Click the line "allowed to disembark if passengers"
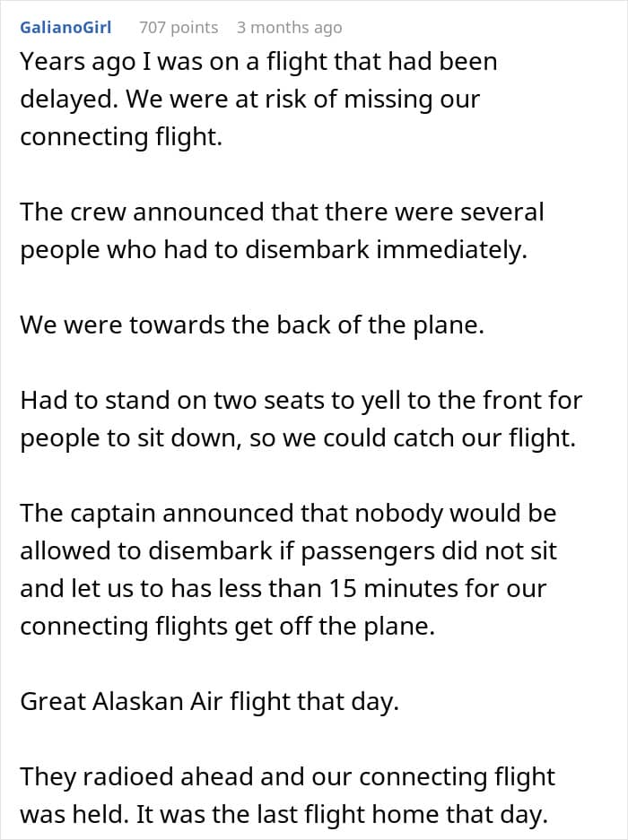628x840 pixels. (x=288, y=550)
